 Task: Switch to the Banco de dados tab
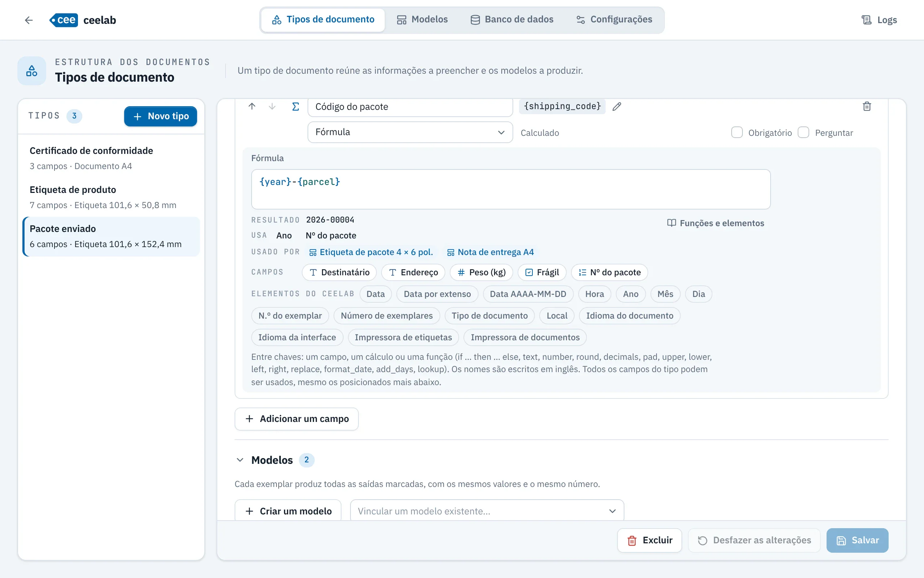point(512,20)
